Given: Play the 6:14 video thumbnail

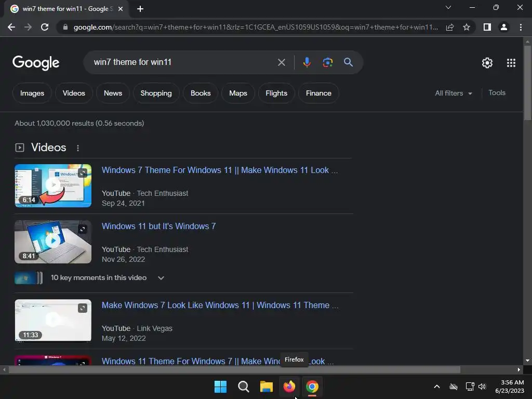Looking at the screenshot, I should [53, 185].
